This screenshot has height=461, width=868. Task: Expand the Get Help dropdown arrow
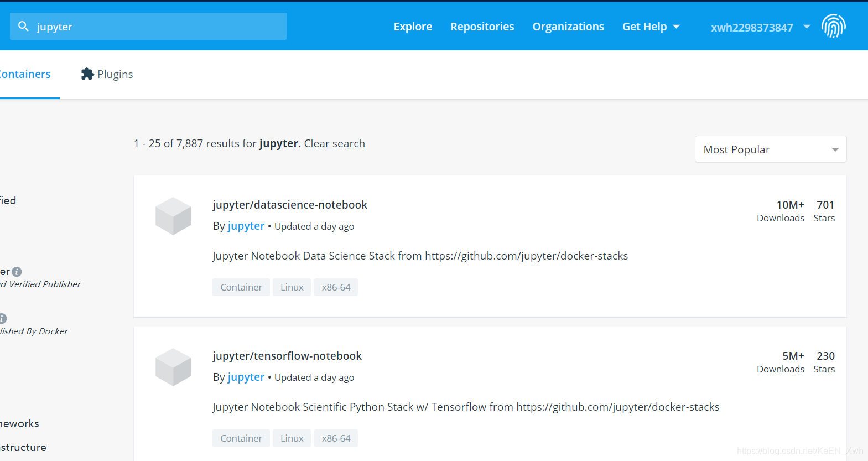tap(676, 27)
